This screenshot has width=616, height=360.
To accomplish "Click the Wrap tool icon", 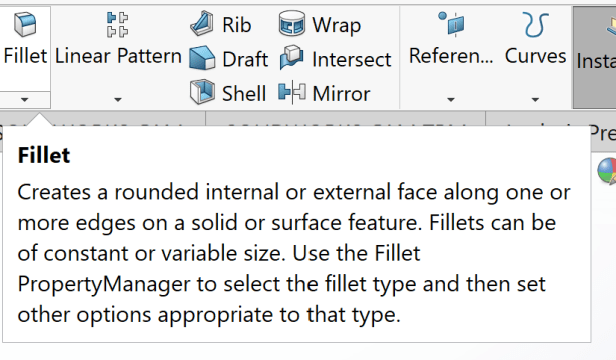I will [x=292, y=24].
